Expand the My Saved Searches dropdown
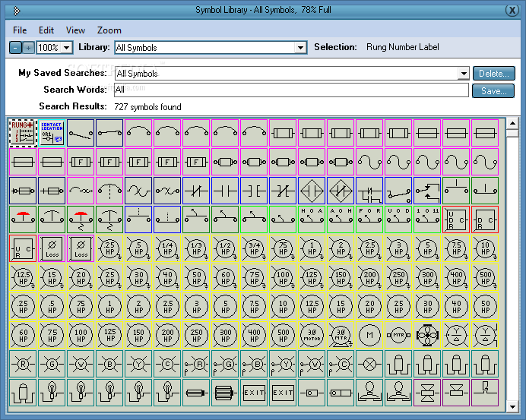526x420 pixels. pos(463,74)
